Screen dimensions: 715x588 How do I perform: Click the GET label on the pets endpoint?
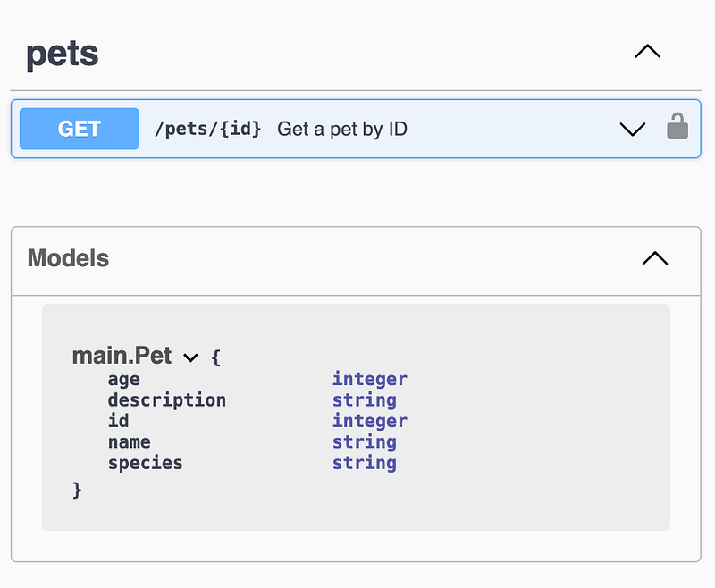click(x=78, y=128)
